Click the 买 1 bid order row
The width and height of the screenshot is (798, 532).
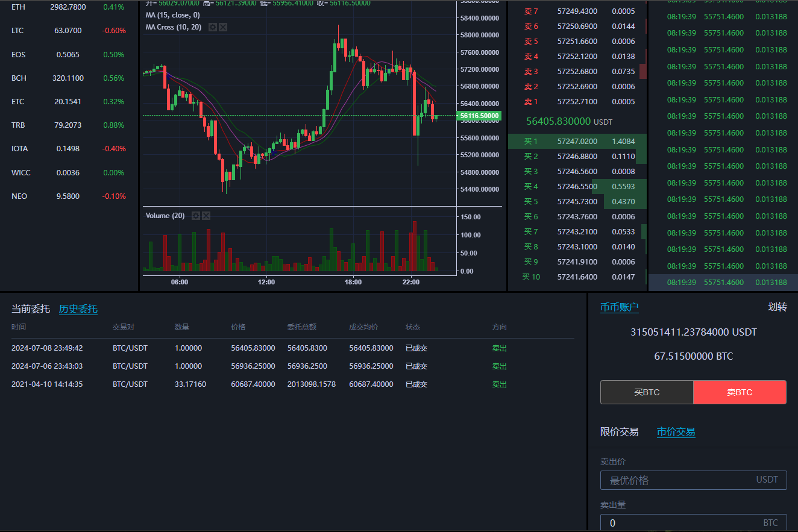(x=577, y=142)
